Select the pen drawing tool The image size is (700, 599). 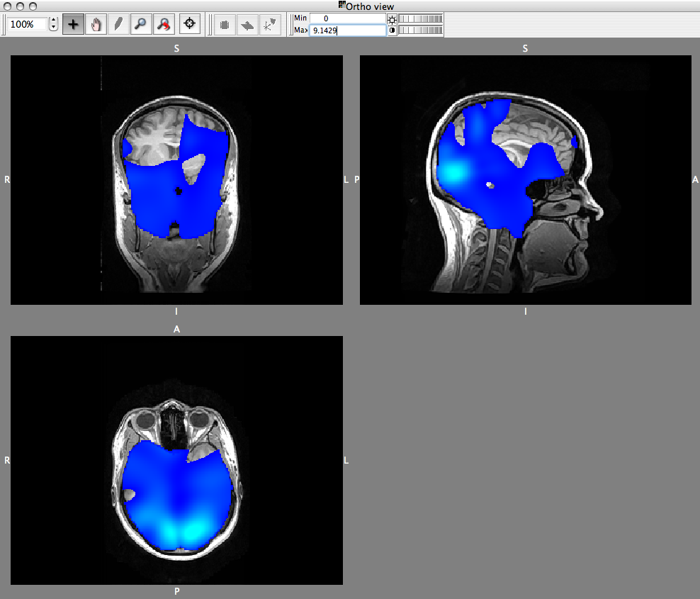(118, 24)
